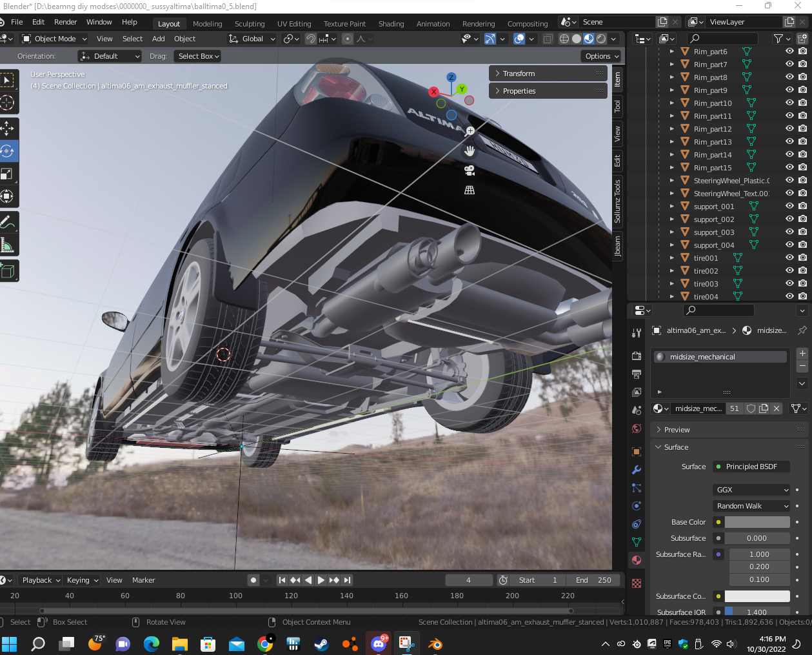The height and width of the screenshot is (655, 812).
Task: Expand the tire002 outliner row
Action: (671, 270)
